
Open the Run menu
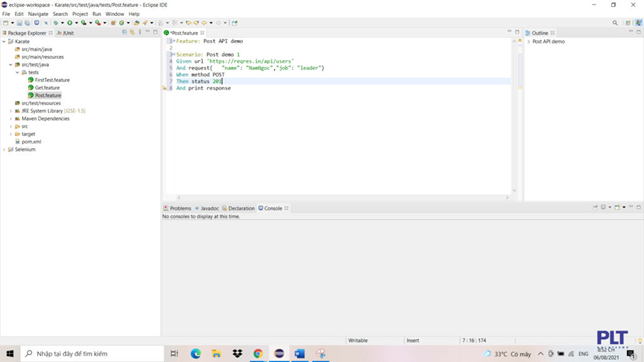(x=97, y=14)
